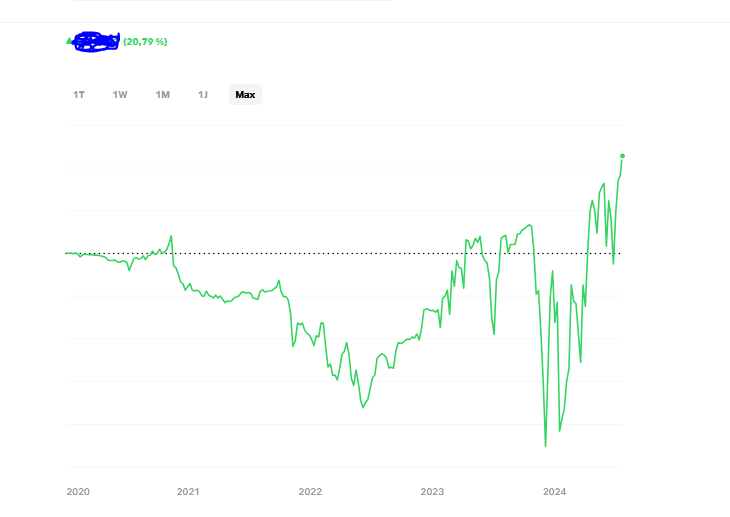Click the 2021 x-axis label
This screenshot has width=730, height=517.
pyautogui.click(x=188, y=492)
